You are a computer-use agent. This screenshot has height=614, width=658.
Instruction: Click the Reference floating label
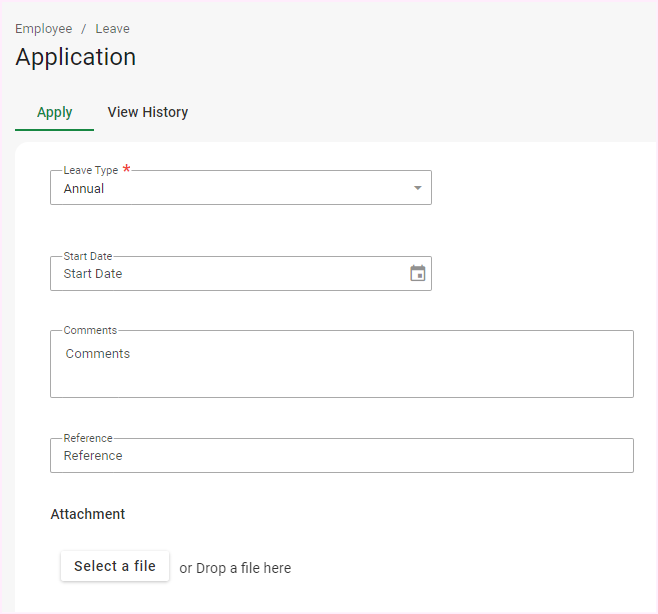(x=88, y=438)
